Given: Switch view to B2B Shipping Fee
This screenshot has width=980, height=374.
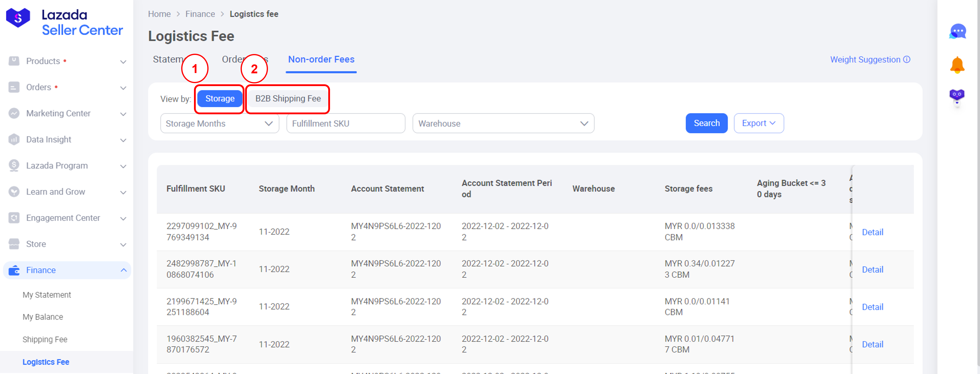Looking at the screenshot, I should [x=288, y=99].
